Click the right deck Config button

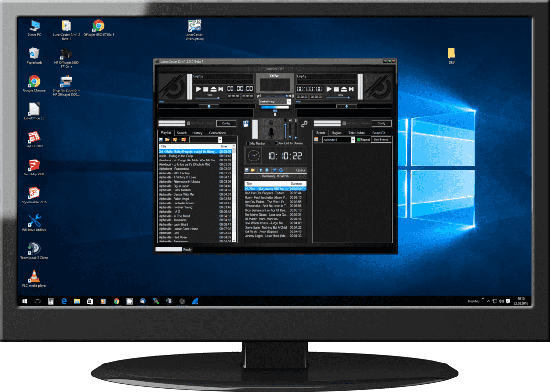[x=382, y=123]
